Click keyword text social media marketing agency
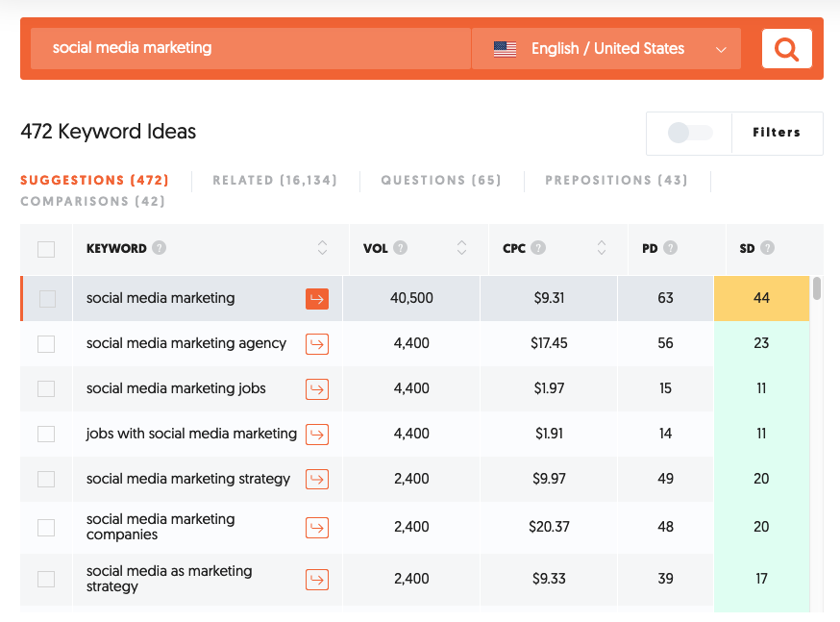 [186, 343]
